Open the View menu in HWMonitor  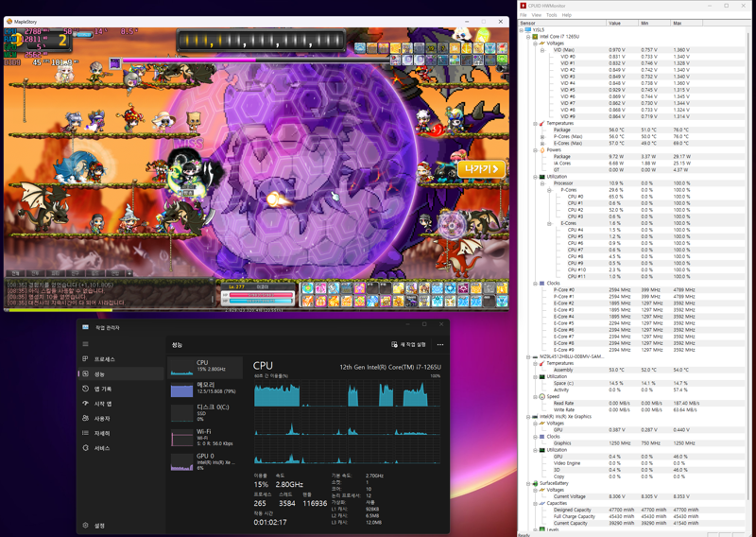(x=536, y=15)
